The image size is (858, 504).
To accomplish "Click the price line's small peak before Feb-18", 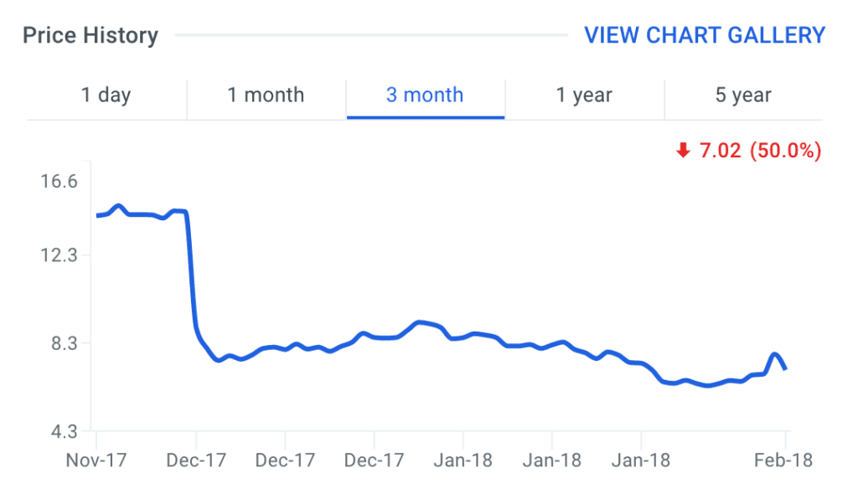I will (x=775, y=354).
